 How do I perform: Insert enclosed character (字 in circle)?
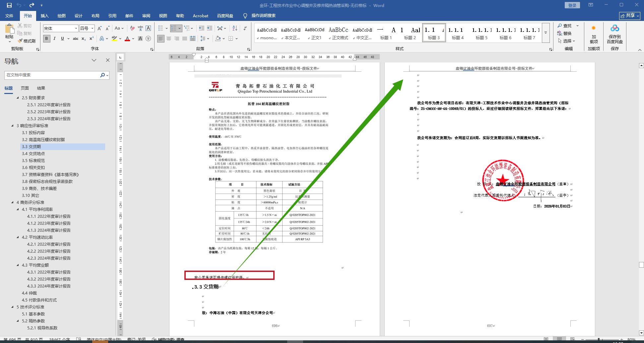click(148, 39)
